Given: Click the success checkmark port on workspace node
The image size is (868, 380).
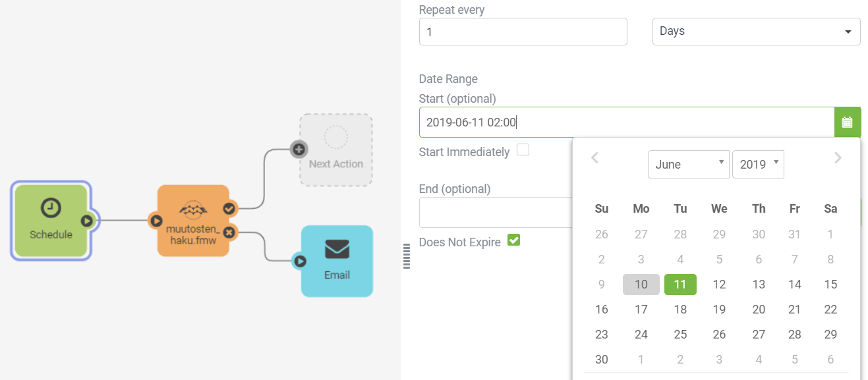Looking at the screenshot, I should pyautogui.click(x=229, y=208).
